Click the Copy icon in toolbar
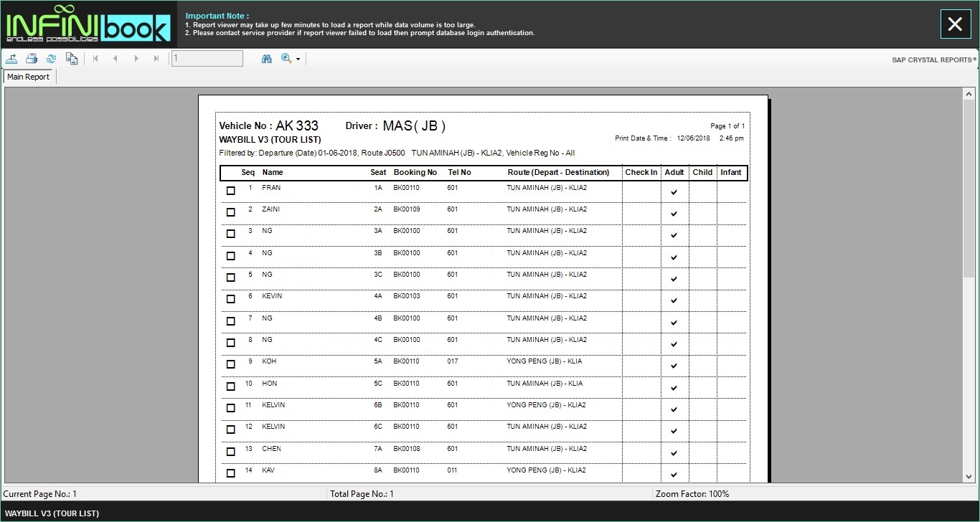Viewport: 980px width, 522px height. pyautogui.click(x=72, y=59)
